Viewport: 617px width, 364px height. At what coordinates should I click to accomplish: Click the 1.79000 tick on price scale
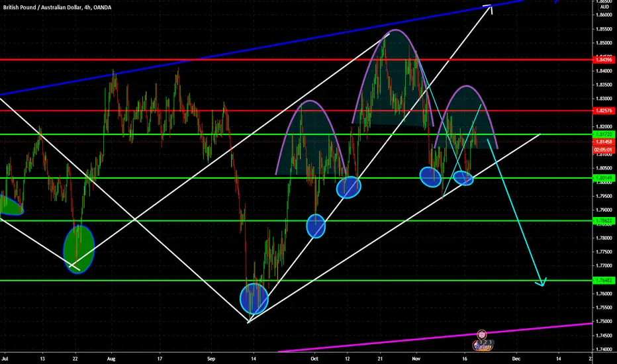[604, 210]
